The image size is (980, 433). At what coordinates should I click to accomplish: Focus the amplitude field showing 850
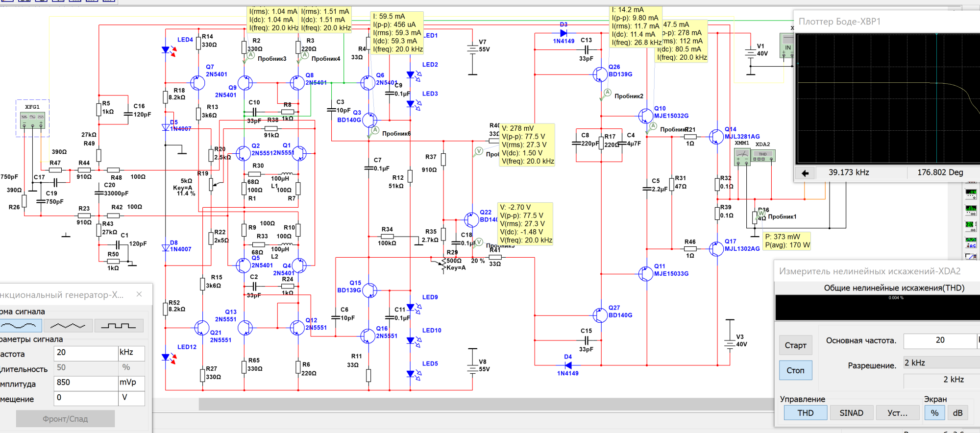click(x=85, y=383)
